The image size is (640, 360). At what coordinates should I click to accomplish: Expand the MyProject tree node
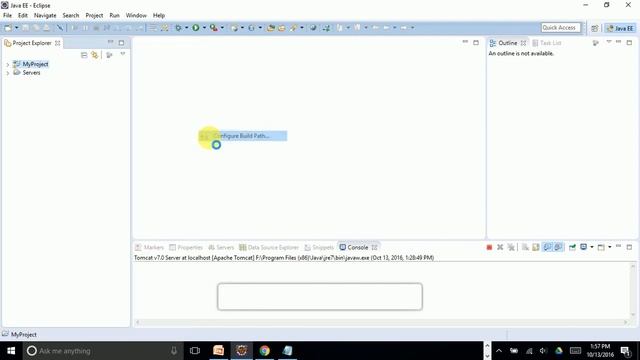[x=7, y=64]
